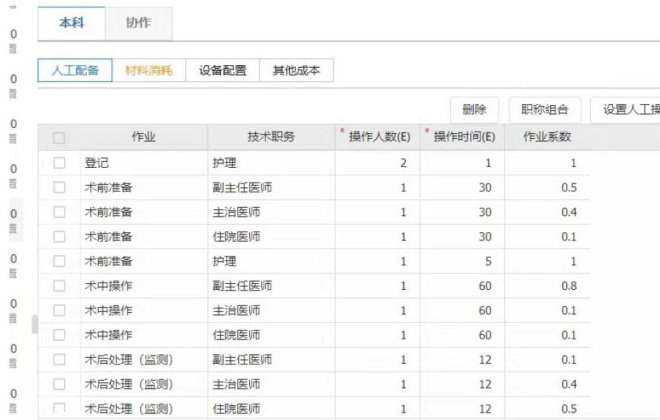Click the 作业系数 column header
This screenshot has width=660, height=420.
coord(549,138)
